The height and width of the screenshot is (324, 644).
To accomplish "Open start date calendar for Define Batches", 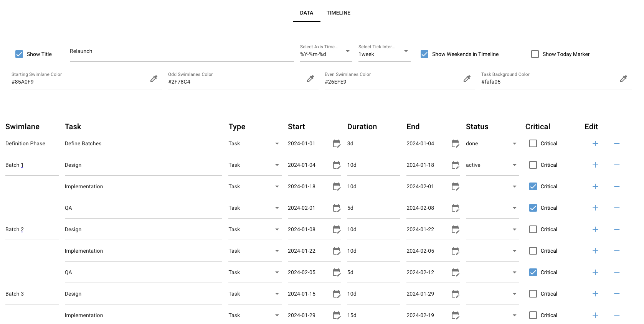I will pos(337,144).
